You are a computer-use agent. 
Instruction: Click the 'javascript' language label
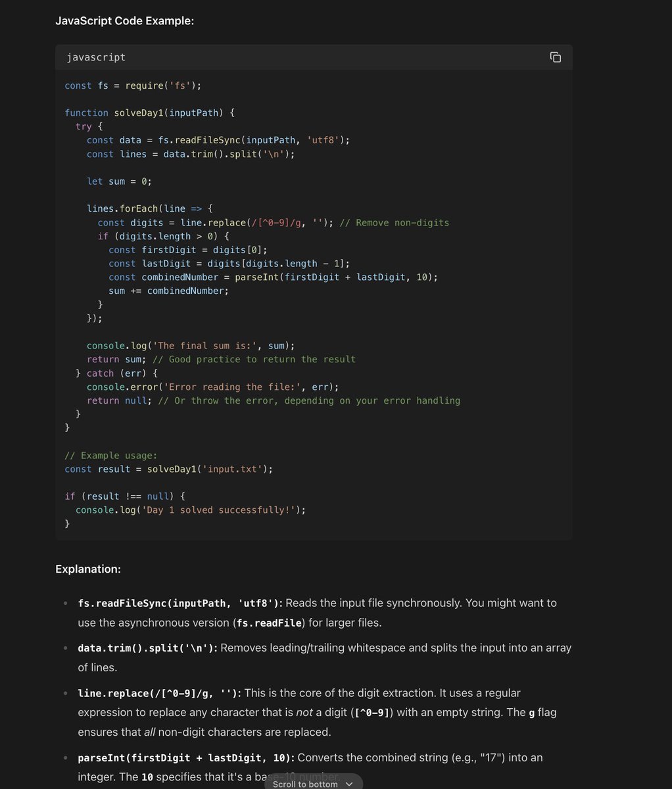tap(96, 57)
